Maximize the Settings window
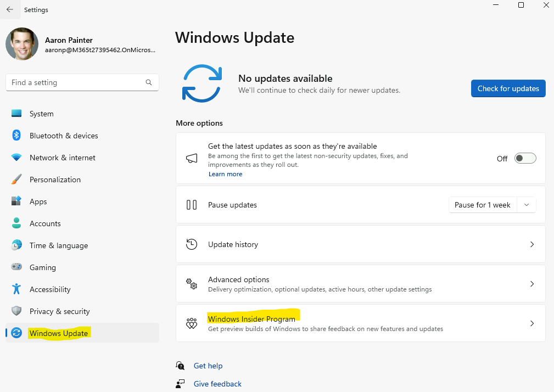Viewport: 554px width, 392px height. (x=521, y=5)
